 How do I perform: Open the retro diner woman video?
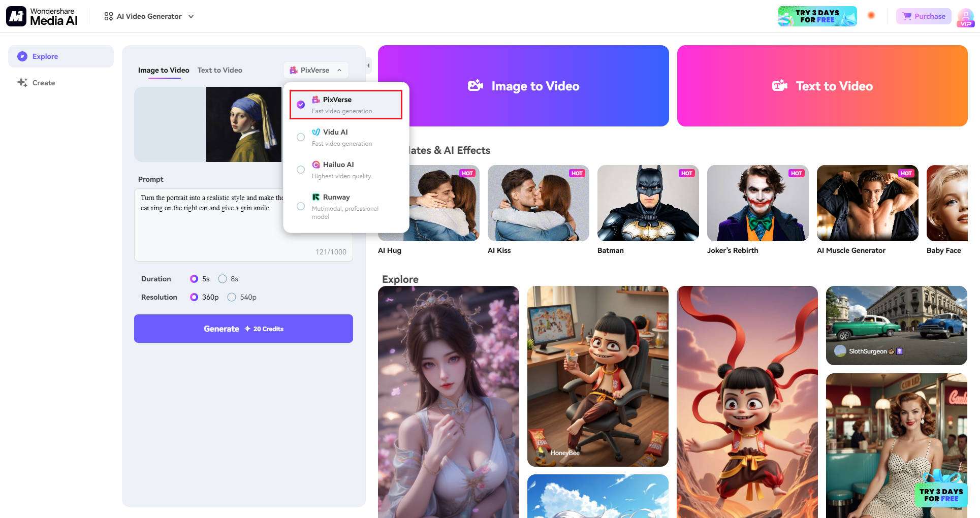897,446
